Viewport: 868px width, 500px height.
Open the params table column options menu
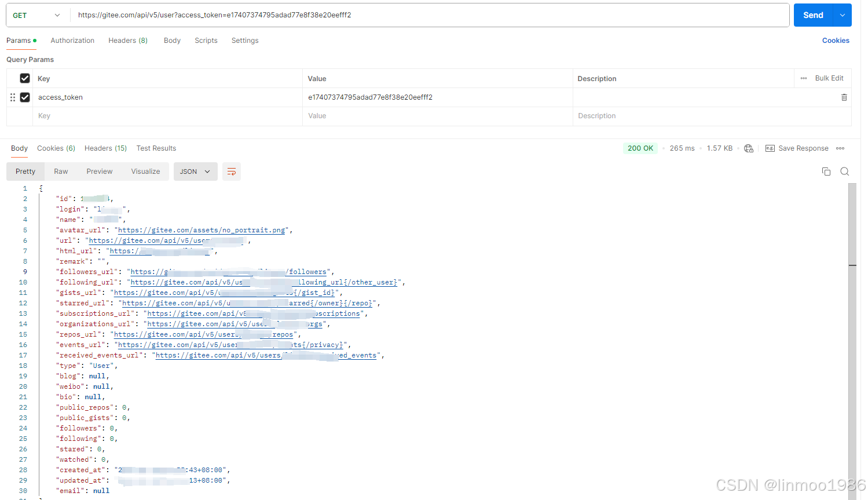click(804, 78)
